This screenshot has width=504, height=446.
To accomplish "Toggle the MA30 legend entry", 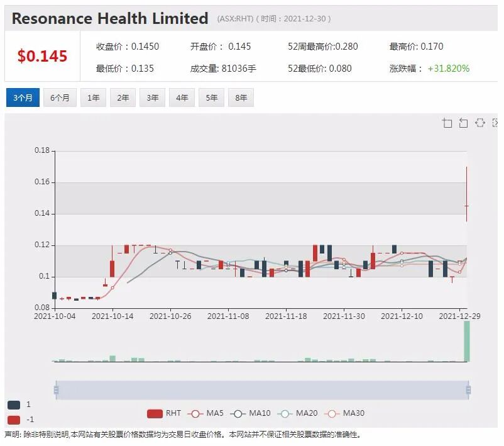I will pyautogui.click(x=344, y=413).
